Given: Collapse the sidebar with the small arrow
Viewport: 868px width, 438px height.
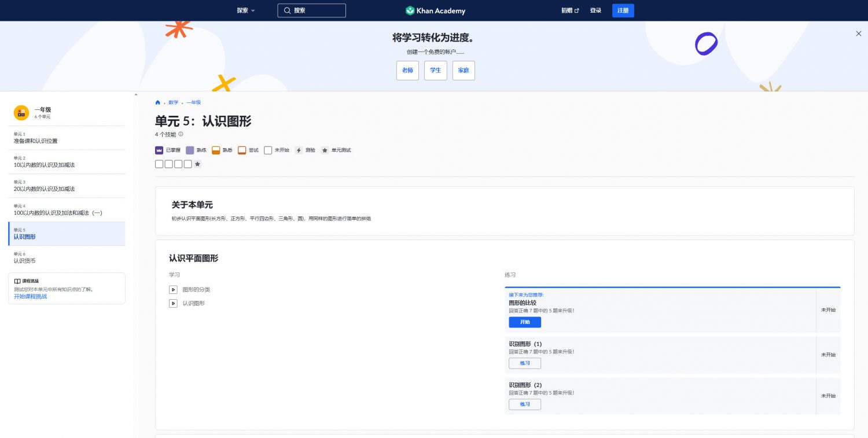Looking at the screenshot, I should (136, 94).
